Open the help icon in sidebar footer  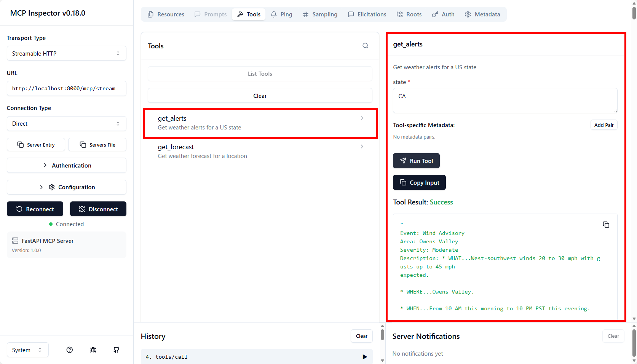click(x=69, y=350)
